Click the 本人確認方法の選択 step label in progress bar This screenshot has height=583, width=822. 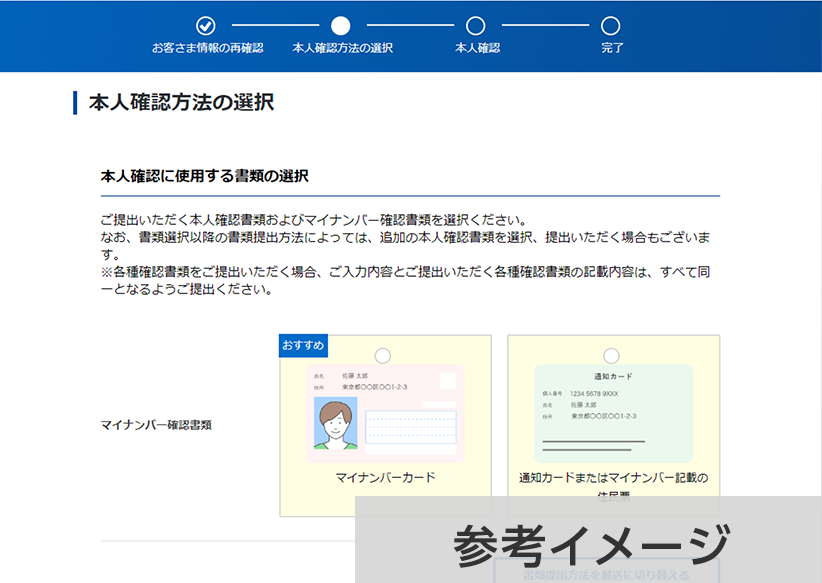342,48
